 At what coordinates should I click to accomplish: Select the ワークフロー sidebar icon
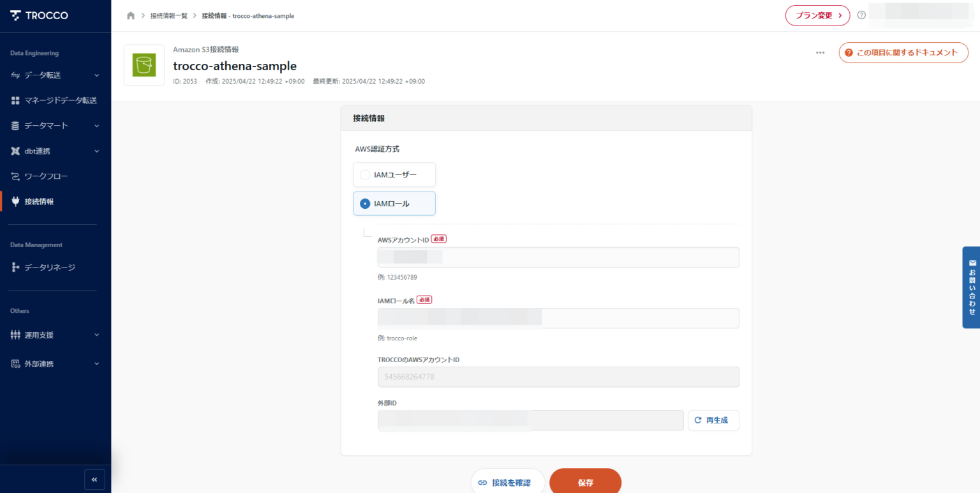pyautogui.click(x=14, y=176)
